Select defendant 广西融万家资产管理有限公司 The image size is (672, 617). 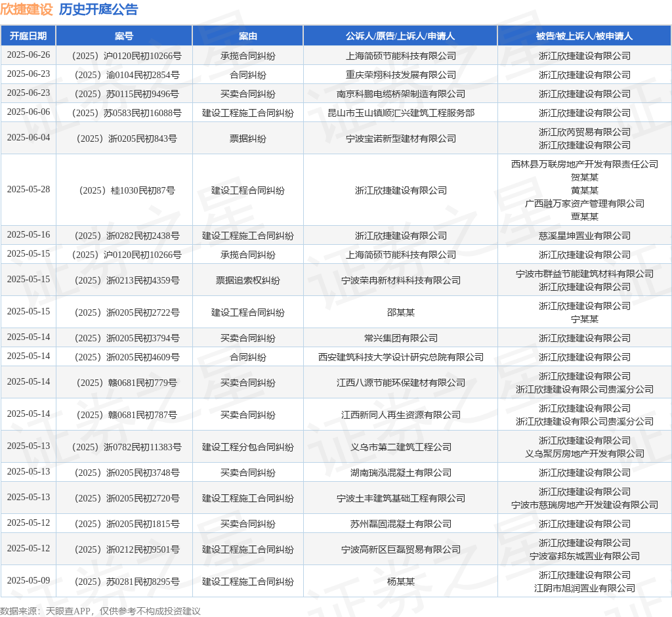coord(585,203)
